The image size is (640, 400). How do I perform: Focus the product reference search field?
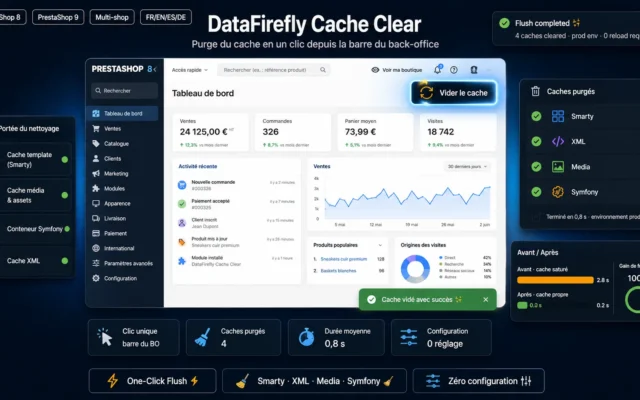(x=274, y=70)
